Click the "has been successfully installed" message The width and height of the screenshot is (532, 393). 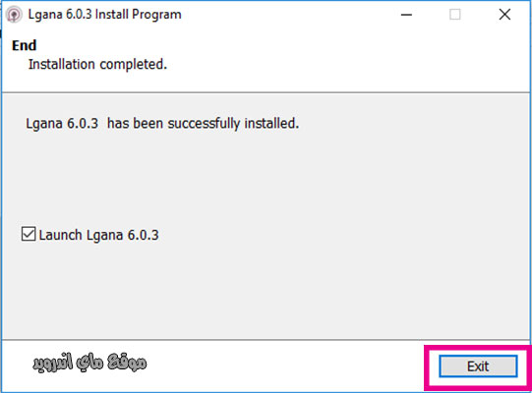(203, 124)
